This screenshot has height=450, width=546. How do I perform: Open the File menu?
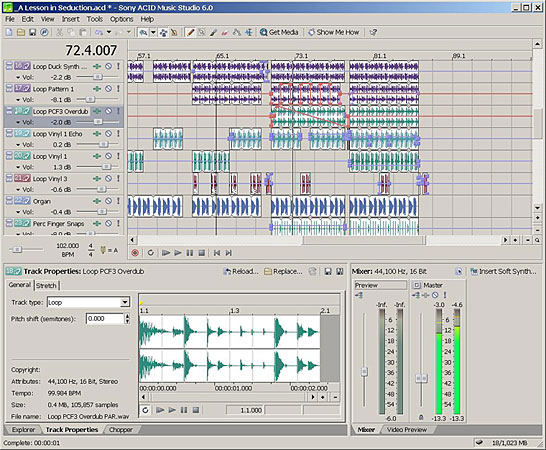[x=10, y=19]
